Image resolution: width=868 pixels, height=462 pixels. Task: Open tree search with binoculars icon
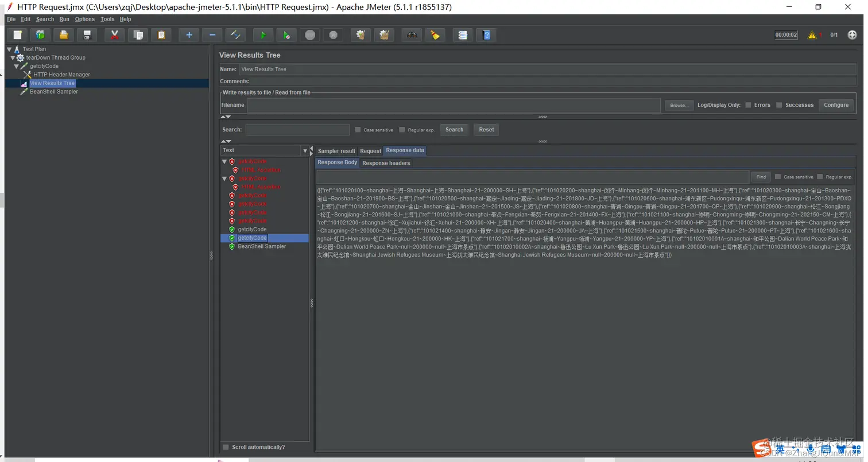[x=412, y=35]
